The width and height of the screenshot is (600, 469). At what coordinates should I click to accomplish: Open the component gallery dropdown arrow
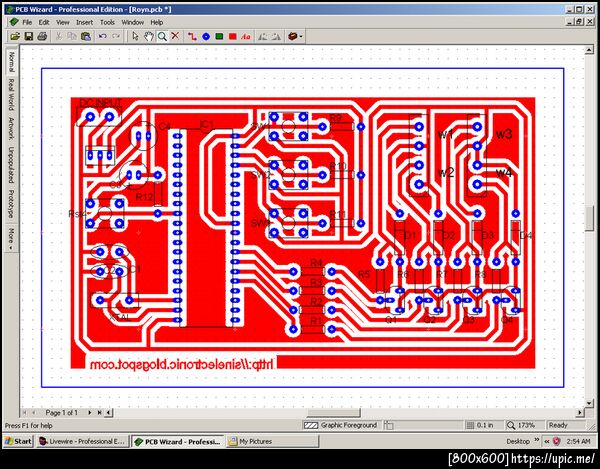(301, 36)
